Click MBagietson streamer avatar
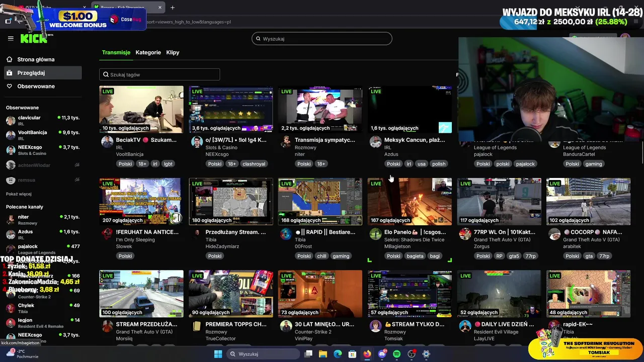Viewport: 644px width, 362px height. coord(375,234)
